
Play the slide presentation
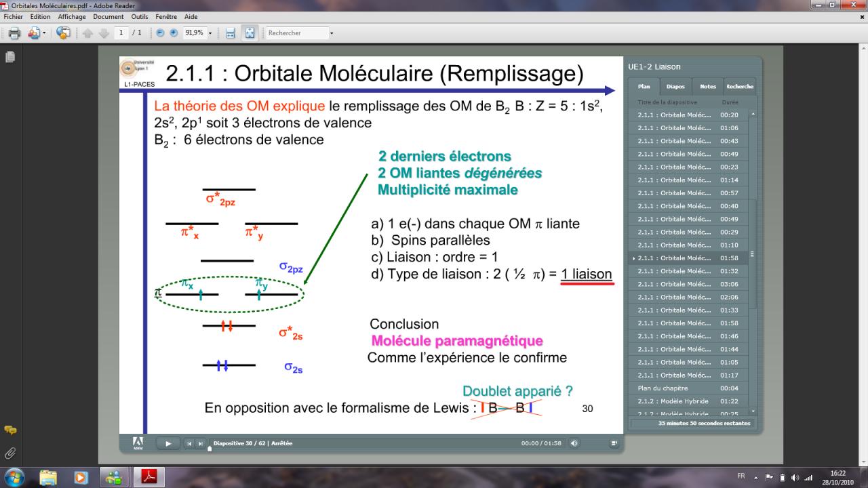168,443
